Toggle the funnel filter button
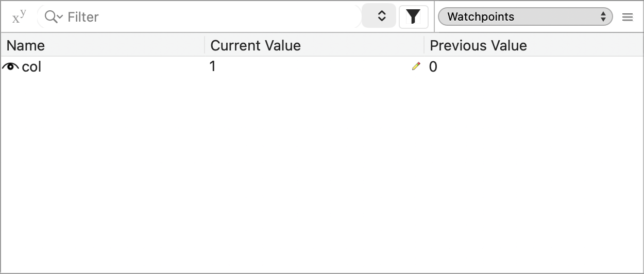This screenshot has width=644, height=274. point(413,16)
